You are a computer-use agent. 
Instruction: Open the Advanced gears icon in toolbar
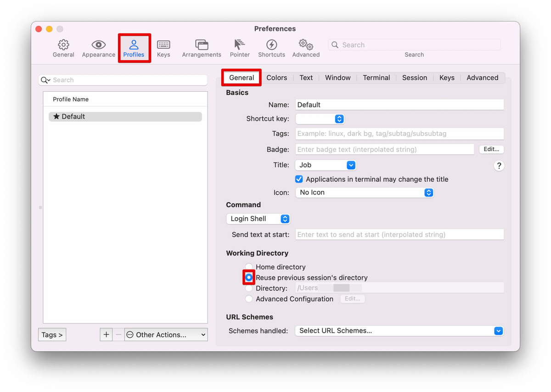point(306,45)
